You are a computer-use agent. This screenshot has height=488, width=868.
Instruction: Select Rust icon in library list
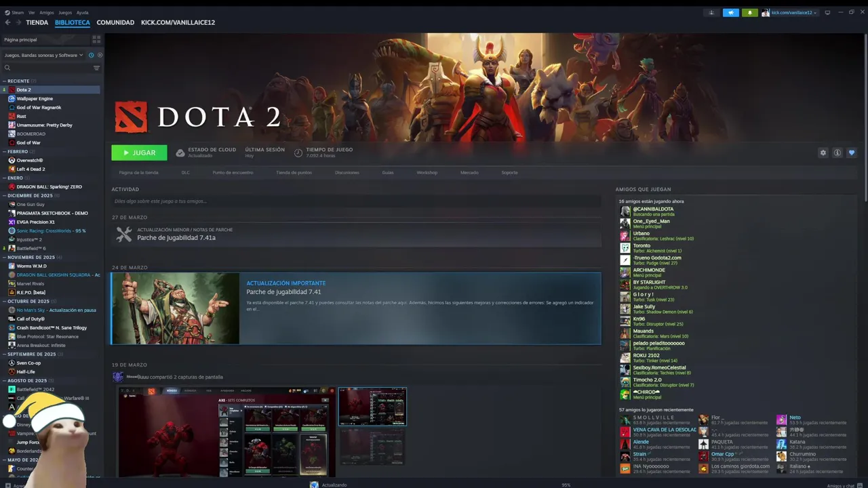12,116
